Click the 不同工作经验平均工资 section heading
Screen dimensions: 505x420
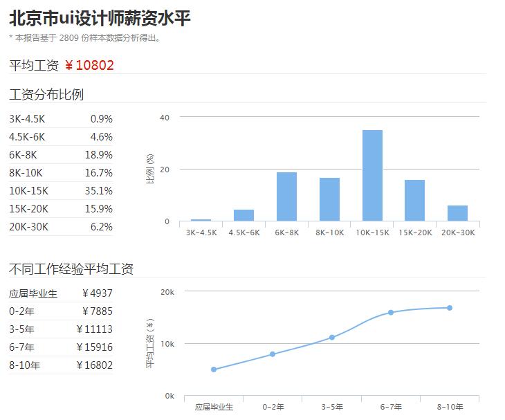point(71,269)
